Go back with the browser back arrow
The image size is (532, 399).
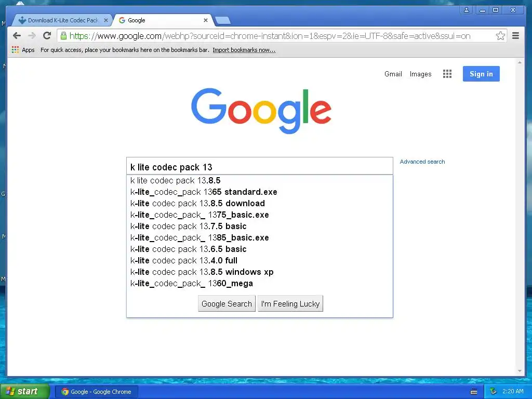point(17,36)
